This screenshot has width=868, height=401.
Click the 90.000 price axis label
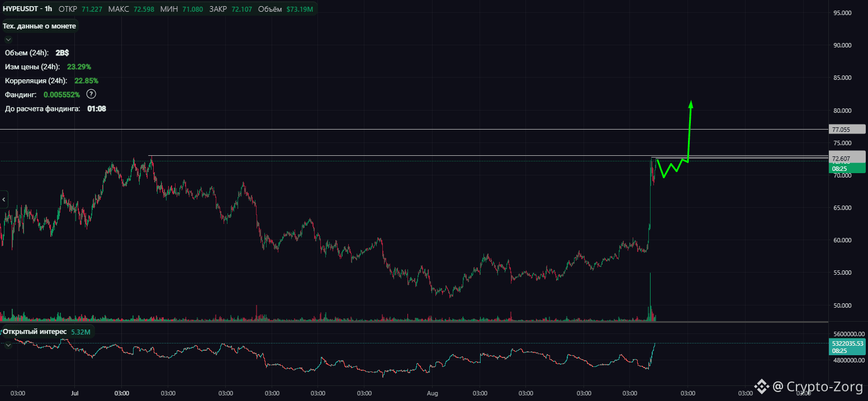842,45
